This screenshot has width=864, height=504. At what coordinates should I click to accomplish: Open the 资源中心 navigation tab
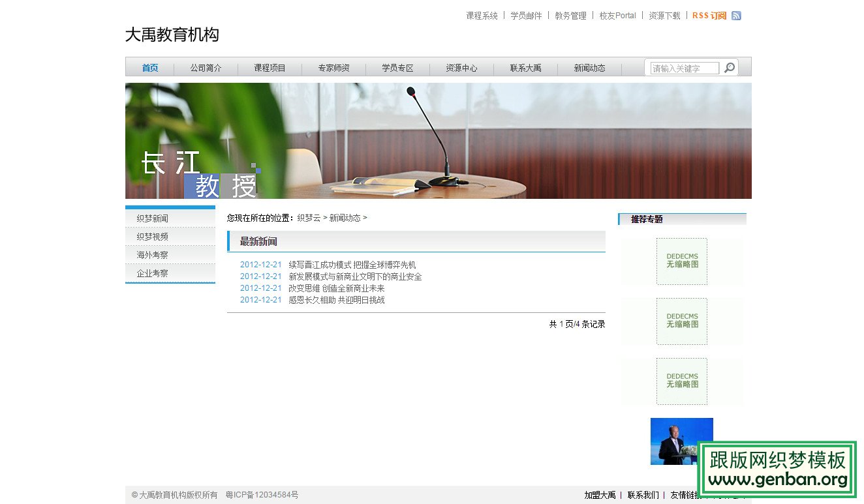pos(462,67)
